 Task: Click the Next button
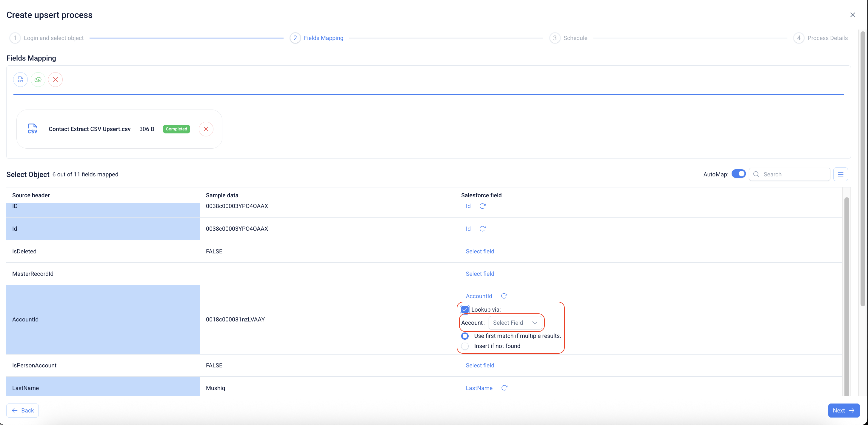pos(844,410)
